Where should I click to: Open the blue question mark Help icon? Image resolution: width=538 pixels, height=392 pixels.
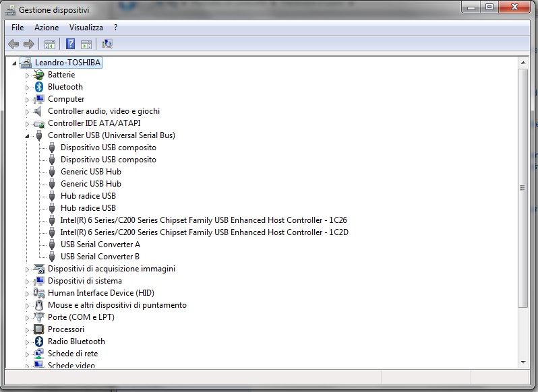pos(70,44)
